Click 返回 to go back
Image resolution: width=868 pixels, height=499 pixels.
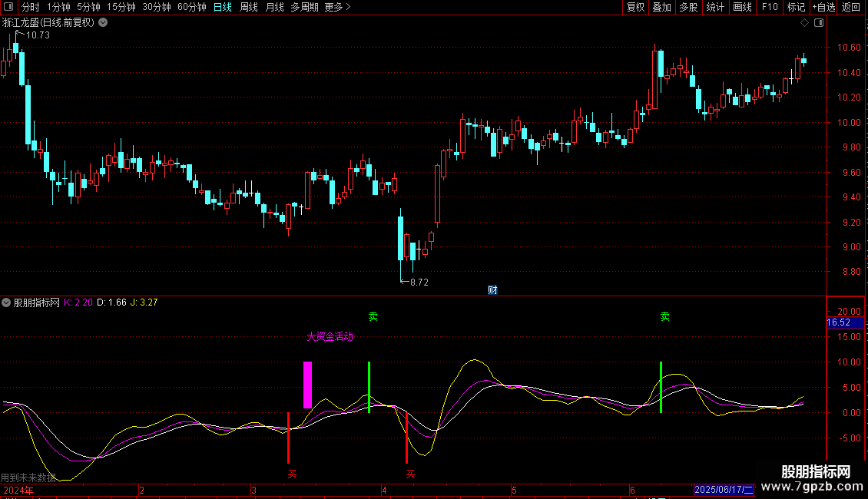tap(851, 7)
